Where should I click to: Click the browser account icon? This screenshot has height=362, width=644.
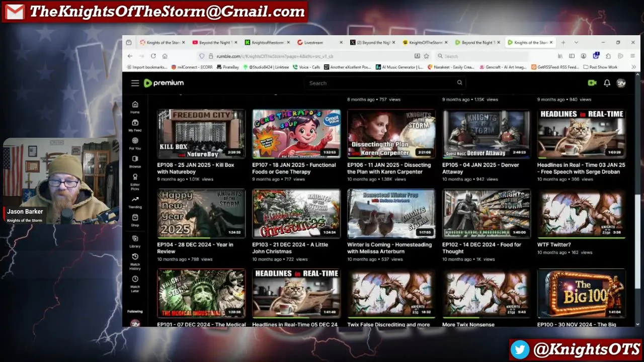point(584,56)
